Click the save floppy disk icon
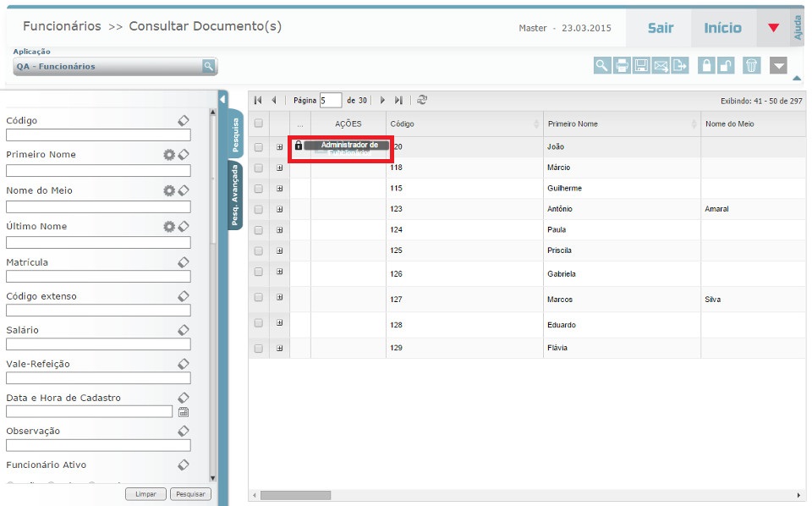The height and width of the screenshot is (506, 812). (641, 66)
